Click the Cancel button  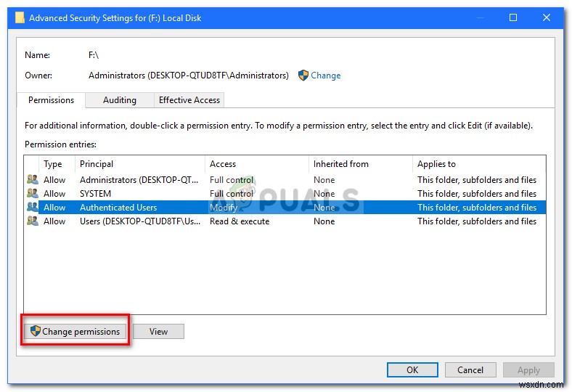(x=470, y=369)
